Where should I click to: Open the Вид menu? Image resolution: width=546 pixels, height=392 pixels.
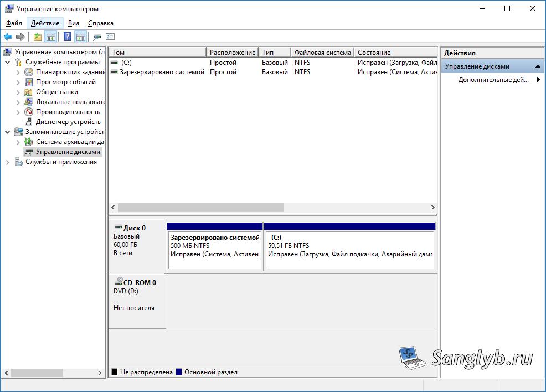pos(74,23)
